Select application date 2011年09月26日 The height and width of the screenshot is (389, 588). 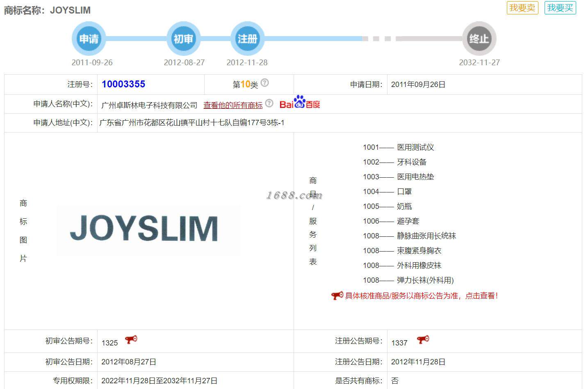click(418, 85)
